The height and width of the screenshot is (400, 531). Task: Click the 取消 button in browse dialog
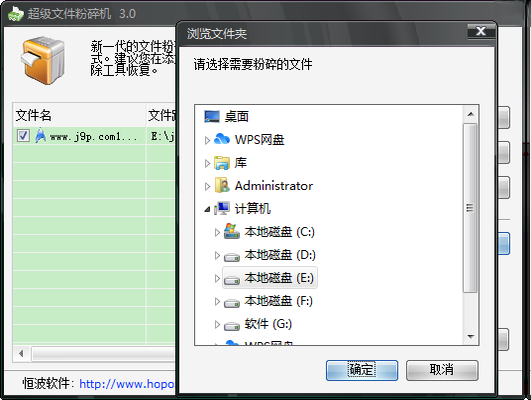(442, 370)
